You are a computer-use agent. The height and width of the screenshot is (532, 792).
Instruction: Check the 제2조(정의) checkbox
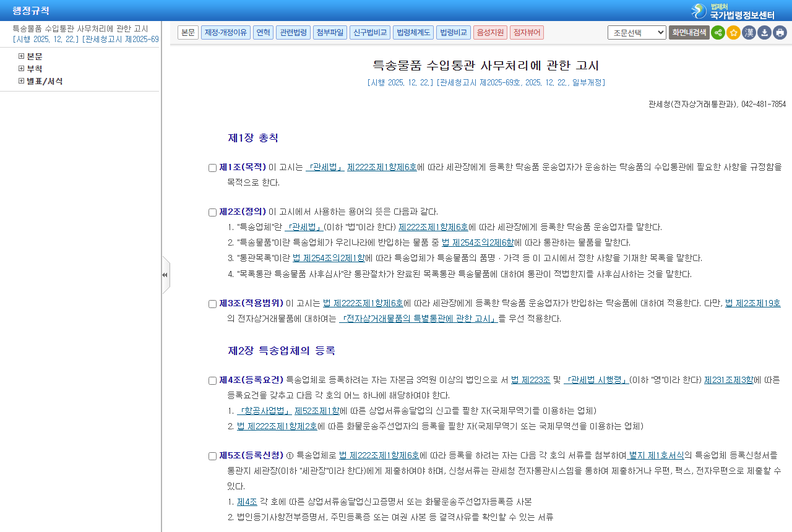click(x=212, y=212)
